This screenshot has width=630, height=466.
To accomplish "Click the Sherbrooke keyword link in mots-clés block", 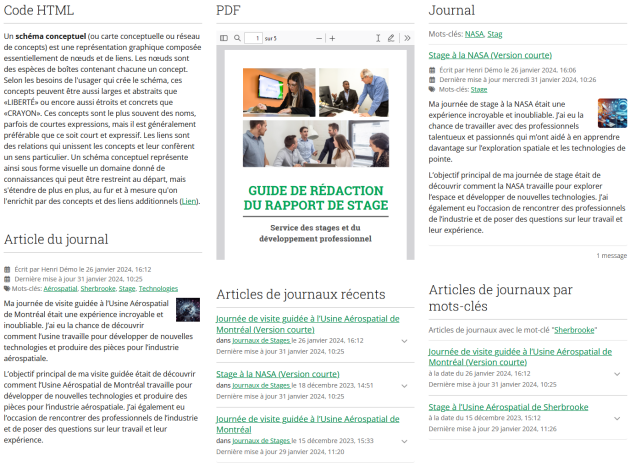I will 574,330.
